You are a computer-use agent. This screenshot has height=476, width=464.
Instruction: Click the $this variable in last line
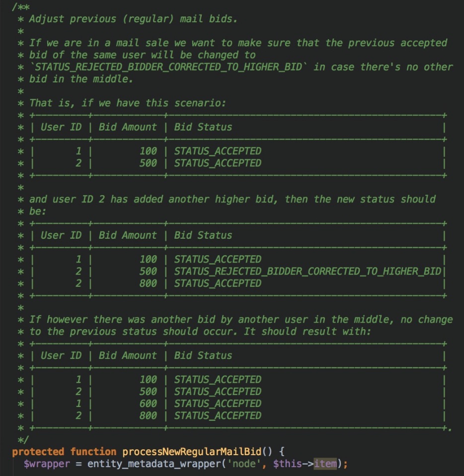click(x=288, y=464)
